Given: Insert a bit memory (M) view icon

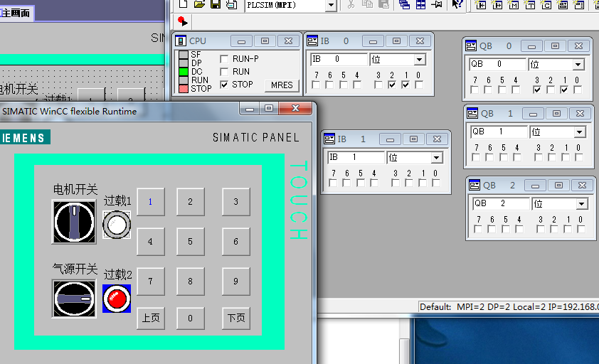Looking at the screenshot, I should [514, 4].
